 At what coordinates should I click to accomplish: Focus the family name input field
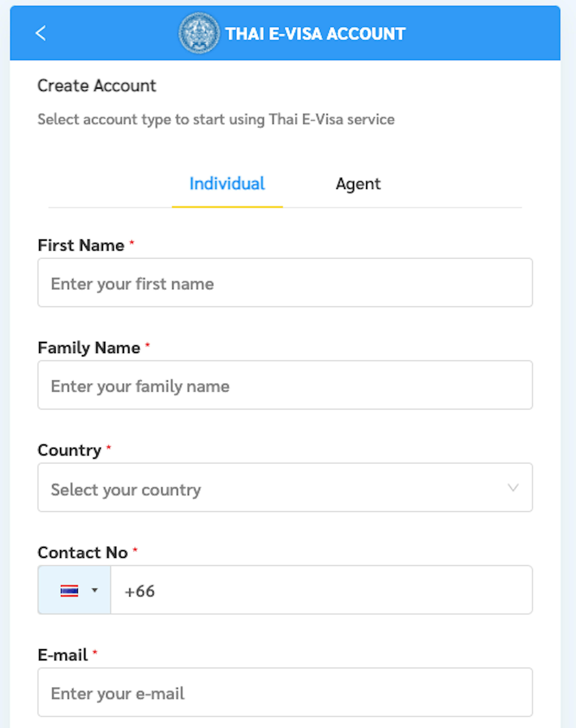285,385
